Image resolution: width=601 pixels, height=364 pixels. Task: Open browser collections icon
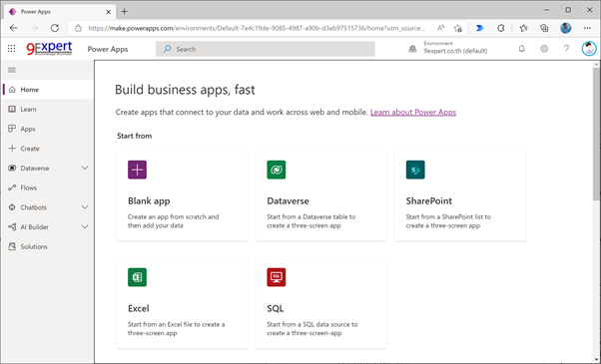(544, 28)
